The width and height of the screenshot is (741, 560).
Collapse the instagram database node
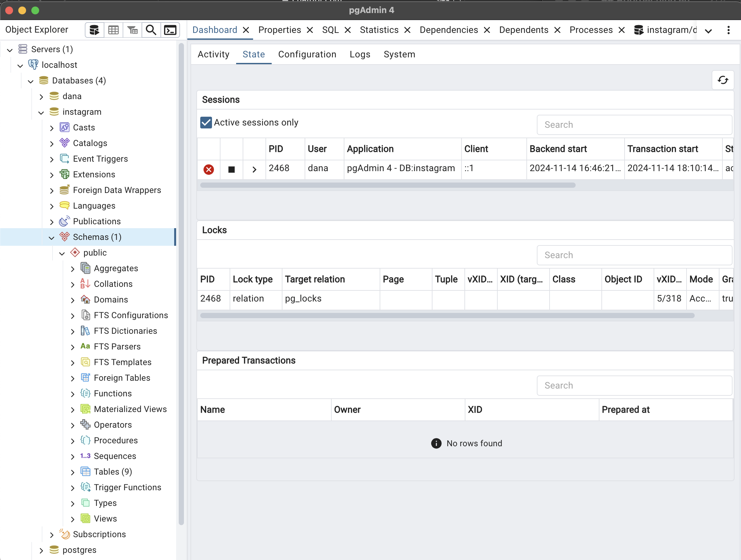pos(41,112)
